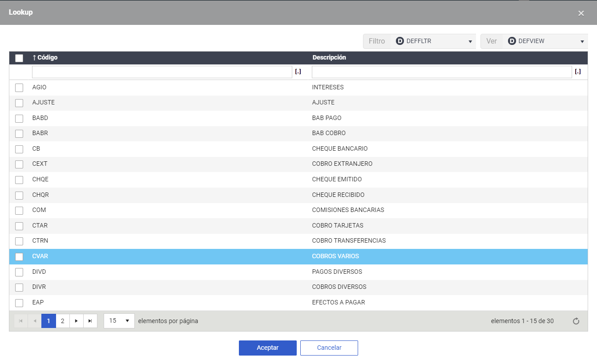Viewport: 597px width, 364px height.
Task: Click the Cancelar button
Action: coord(329,348)
